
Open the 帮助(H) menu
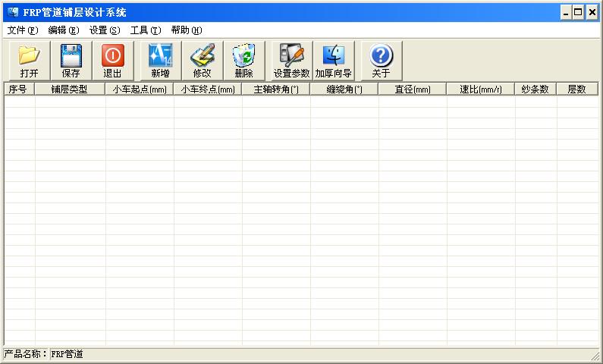(x=186, y=30)
